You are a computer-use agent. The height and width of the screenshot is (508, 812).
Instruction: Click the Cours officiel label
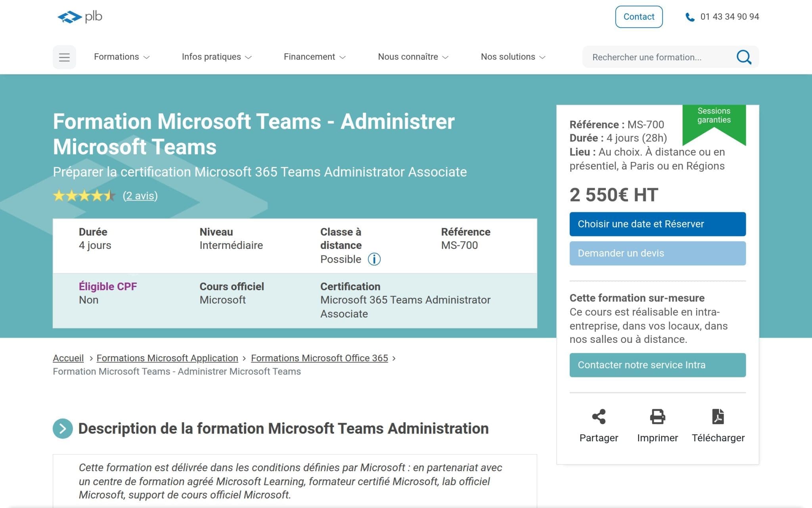[232, 287]
